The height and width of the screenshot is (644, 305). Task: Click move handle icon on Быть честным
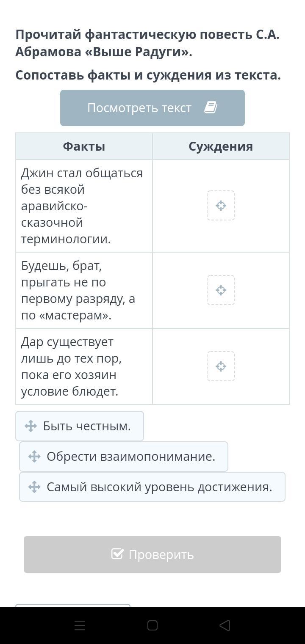tap(30, 426)
